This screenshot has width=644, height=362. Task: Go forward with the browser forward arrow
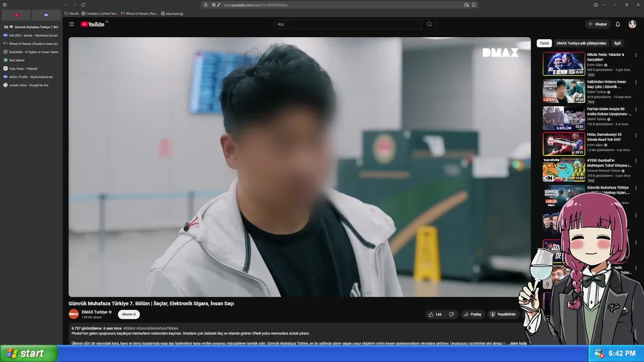tap(74, 5)
